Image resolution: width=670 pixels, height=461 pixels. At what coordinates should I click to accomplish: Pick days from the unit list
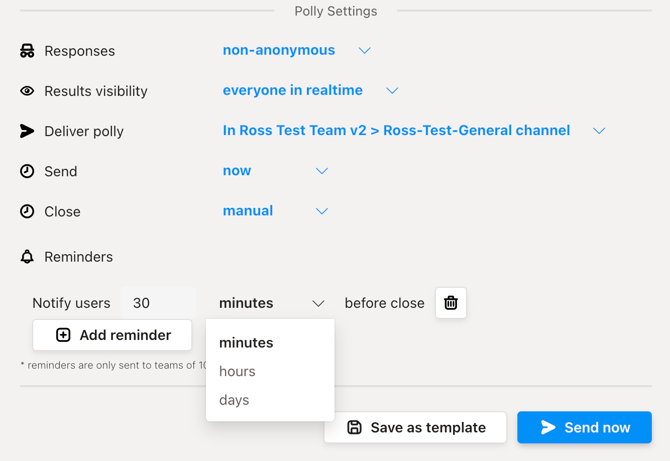click(x=234, y=400)
